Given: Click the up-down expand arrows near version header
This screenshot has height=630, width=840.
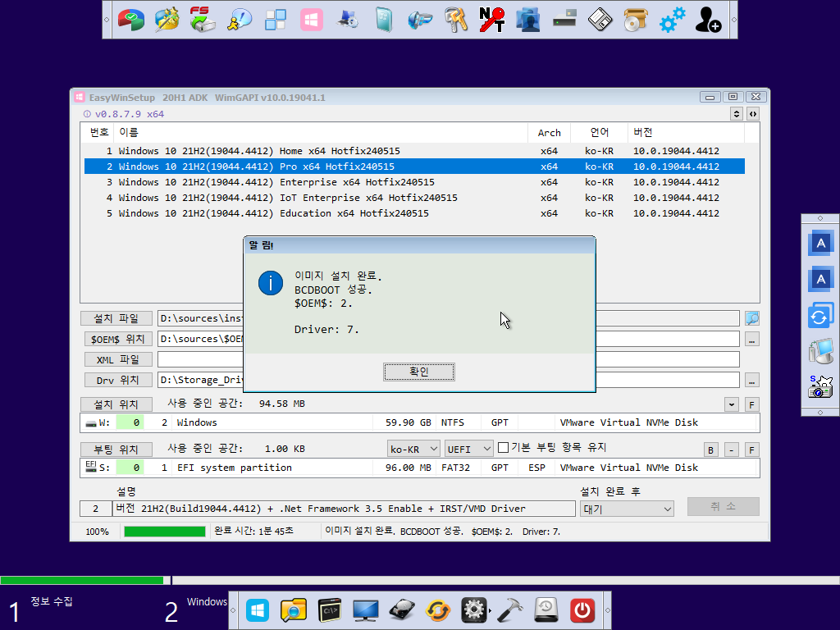Looking at the screenshot, I should (x=737, y=113).
